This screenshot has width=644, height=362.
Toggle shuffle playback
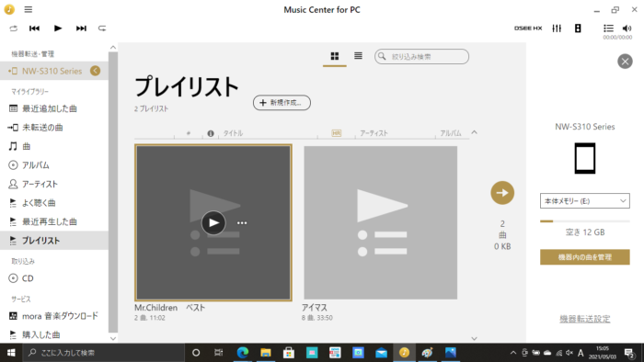14,28
